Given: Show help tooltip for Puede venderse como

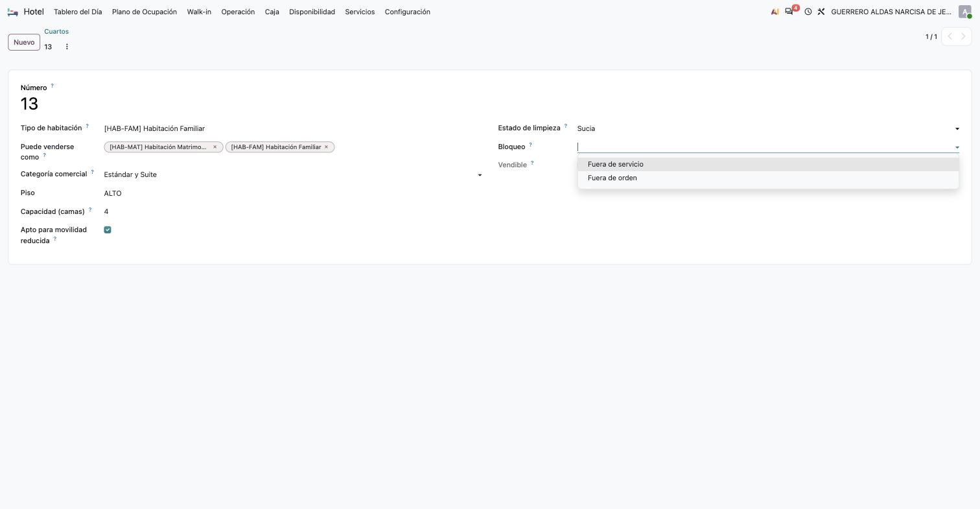Looking at the screenshot, I should point(44,155).
